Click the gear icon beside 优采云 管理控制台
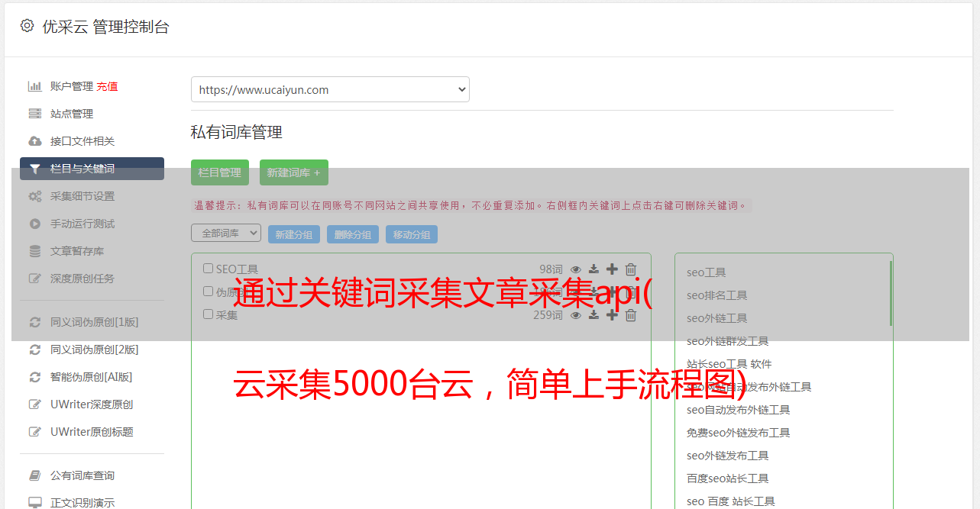 pos(27,26)
